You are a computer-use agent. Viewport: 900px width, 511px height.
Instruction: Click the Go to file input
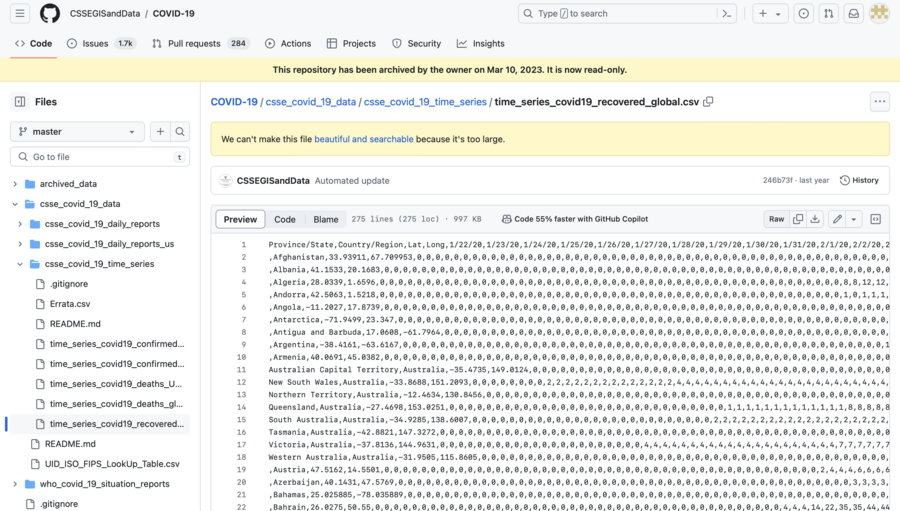[x=100, y=157]
